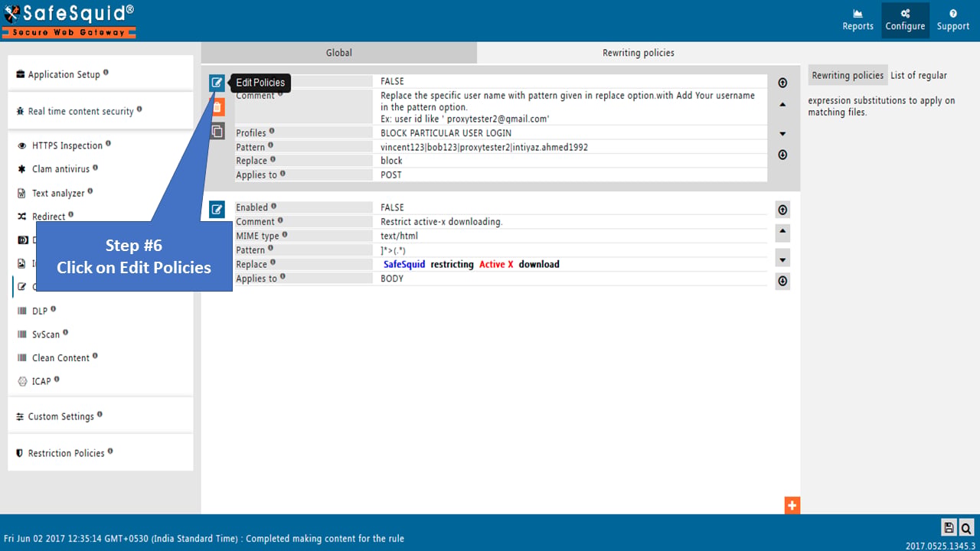Delete the BLOCK PARTICULAR USER LOGIN policy
The width and height of the screenshot is (980, 551).
coord(217,107)
